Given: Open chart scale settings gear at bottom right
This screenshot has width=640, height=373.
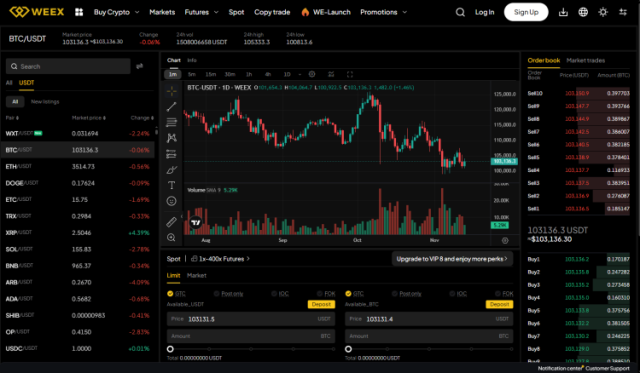Looking at the screenshot, I should (505, 240).
